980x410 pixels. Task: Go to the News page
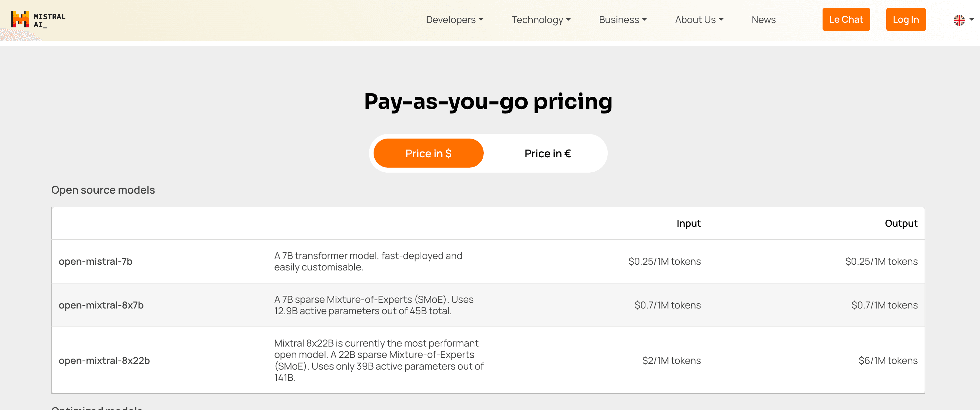click(763, 20)
